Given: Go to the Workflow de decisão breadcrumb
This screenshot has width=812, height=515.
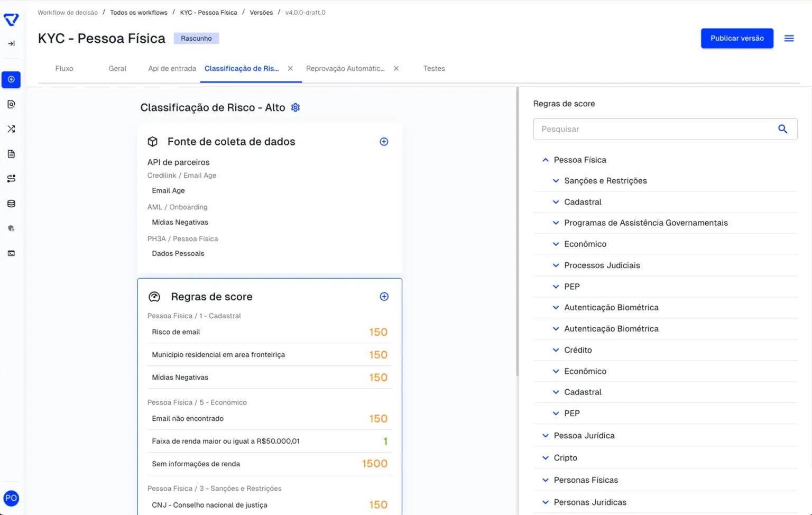Looking at the screenshot, I should pos(68,12).
